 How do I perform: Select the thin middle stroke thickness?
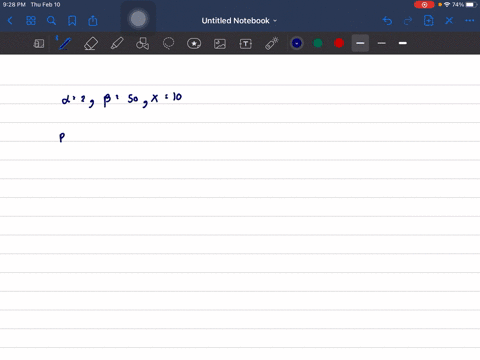tap(382, 43)
